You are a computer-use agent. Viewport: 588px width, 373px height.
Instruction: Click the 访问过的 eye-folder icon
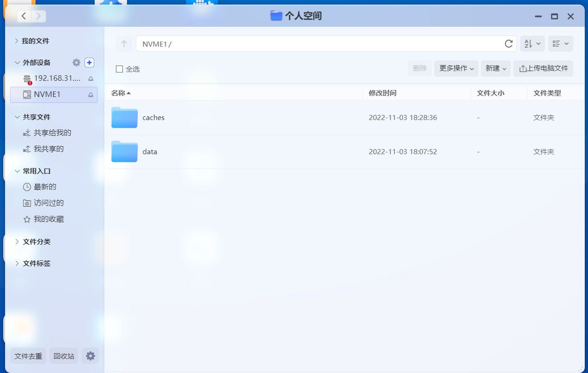pos(27,204)
